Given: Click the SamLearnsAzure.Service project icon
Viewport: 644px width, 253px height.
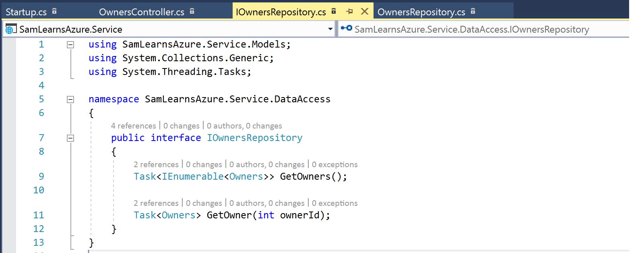Looking at the screenshot, I should (x=10, y=29).
